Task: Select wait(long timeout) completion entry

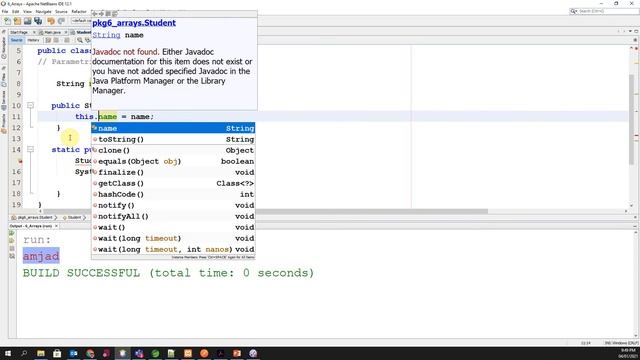Action: 173,238
